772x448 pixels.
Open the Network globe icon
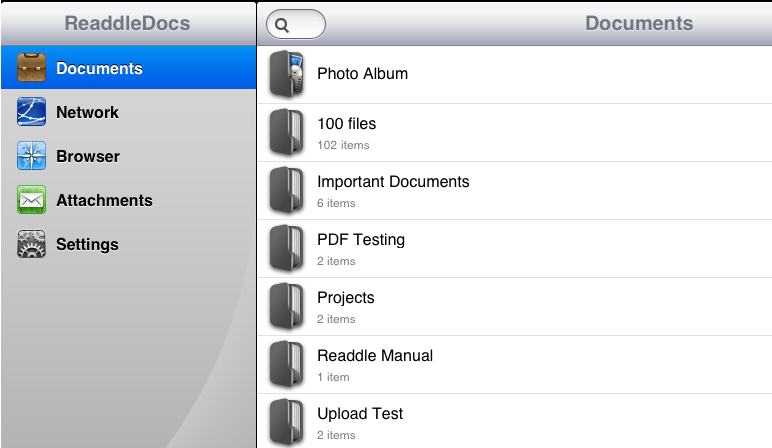[x=32, y=111]
